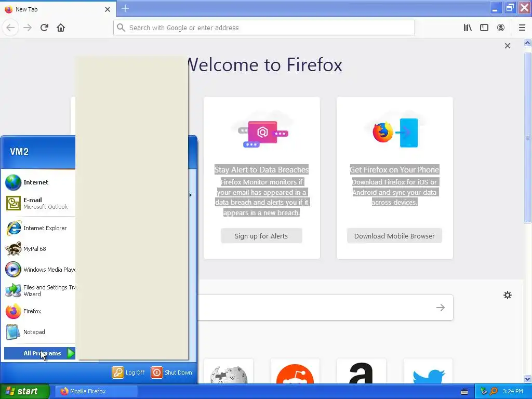The image size is (532, 399).
Task: Select the New Tab tab
Action: (x=58, y=9)
